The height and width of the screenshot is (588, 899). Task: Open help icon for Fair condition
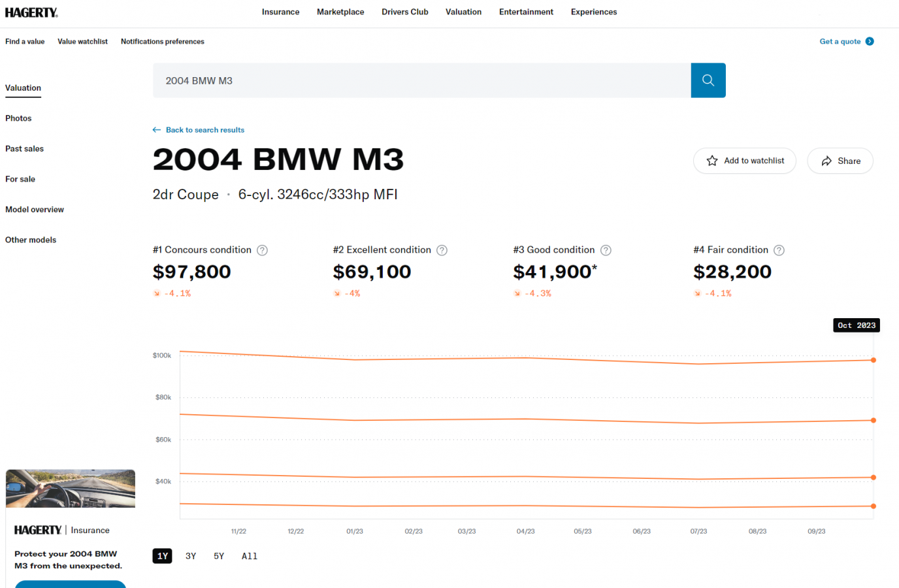tap(779, 250)
